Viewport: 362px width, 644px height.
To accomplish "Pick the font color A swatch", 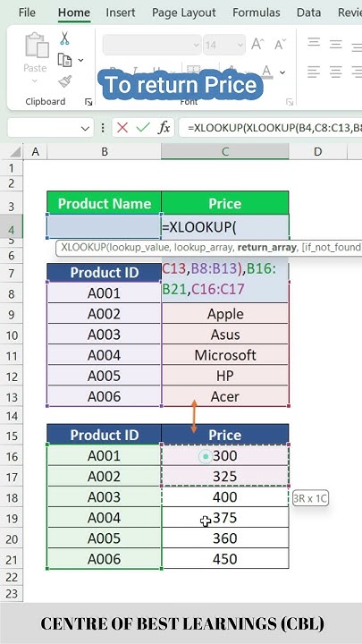I will [x=267, y=72].
